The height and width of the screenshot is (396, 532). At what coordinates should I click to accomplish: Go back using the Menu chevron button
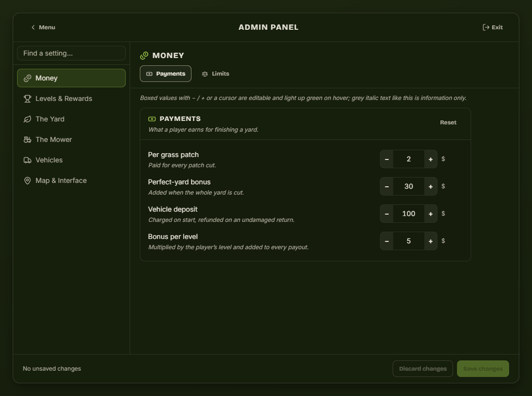pos(43,27)
